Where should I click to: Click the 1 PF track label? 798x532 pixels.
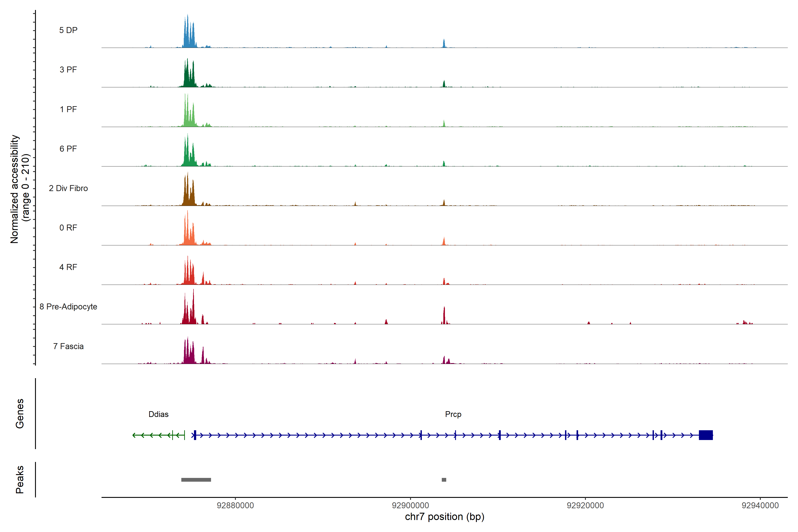pyautogui.click(x=68, y=109)
